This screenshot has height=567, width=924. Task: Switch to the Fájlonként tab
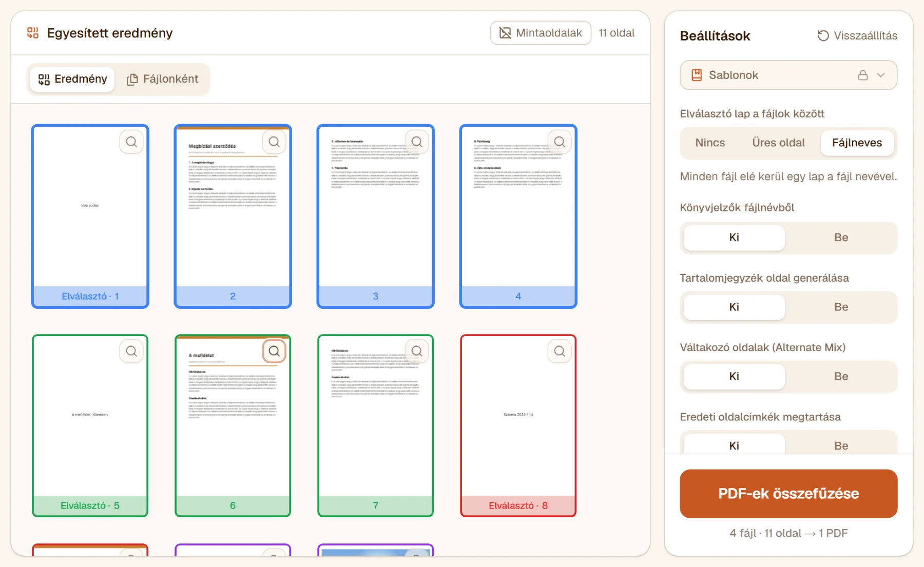(163, 79)
